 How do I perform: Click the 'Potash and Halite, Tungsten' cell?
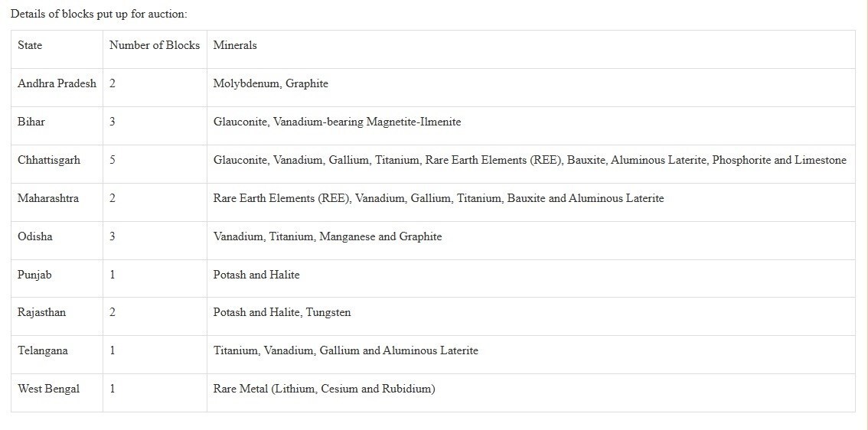pos(531,316)
